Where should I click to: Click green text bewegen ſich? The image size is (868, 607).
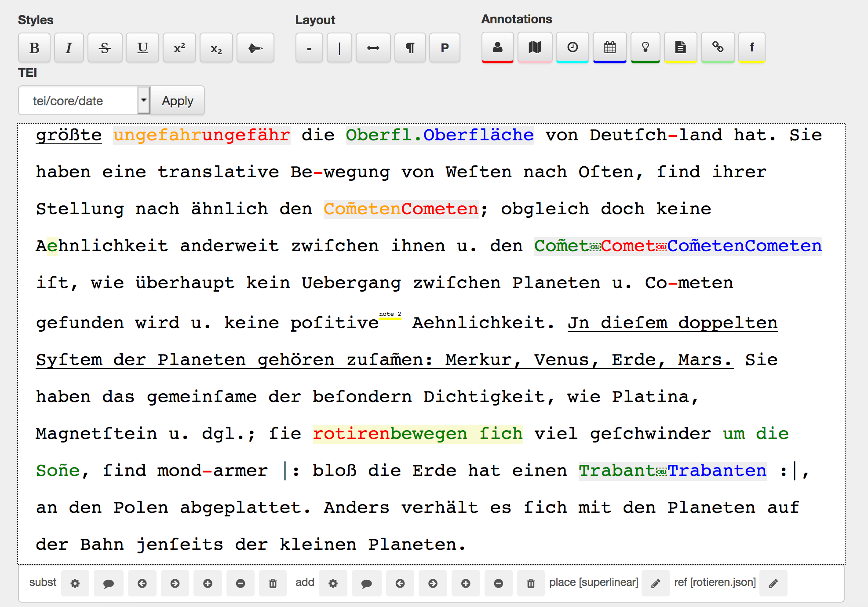pyautogui.click(x=456, y=434)
